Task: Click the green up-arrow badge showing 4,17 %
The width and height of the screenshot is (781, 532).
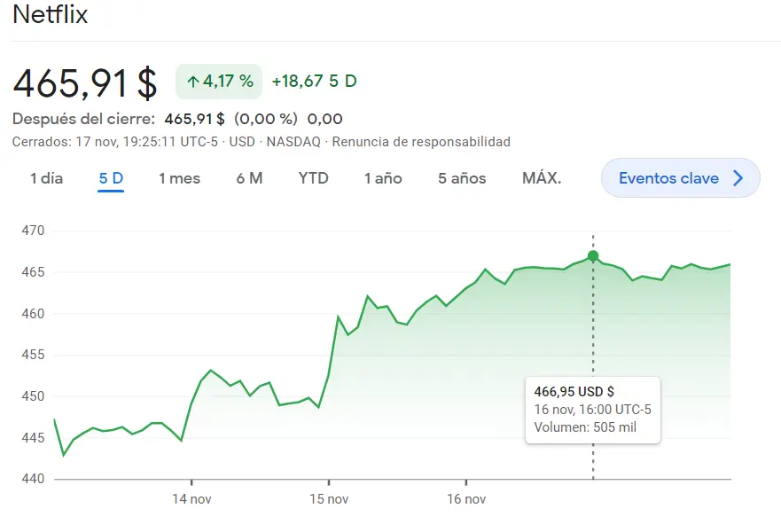Action: click(x=218, y=81)
